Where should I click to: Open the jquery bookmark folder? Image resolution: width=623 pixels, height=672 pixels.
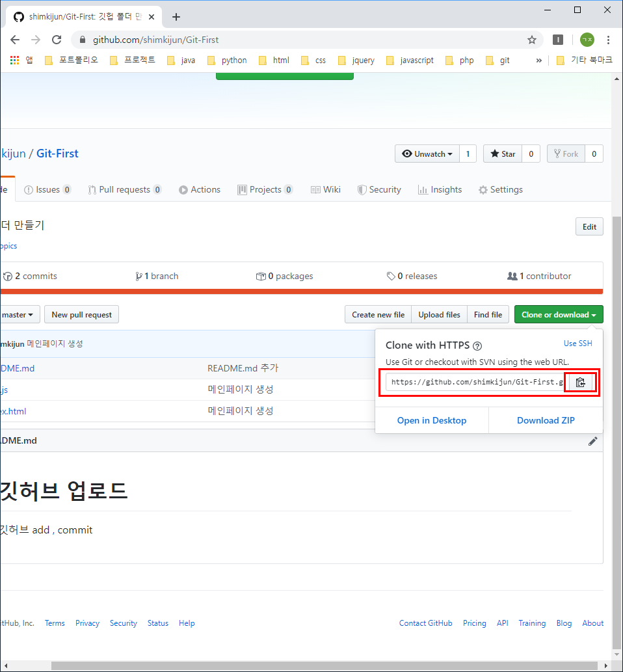(x=356, y=60)
